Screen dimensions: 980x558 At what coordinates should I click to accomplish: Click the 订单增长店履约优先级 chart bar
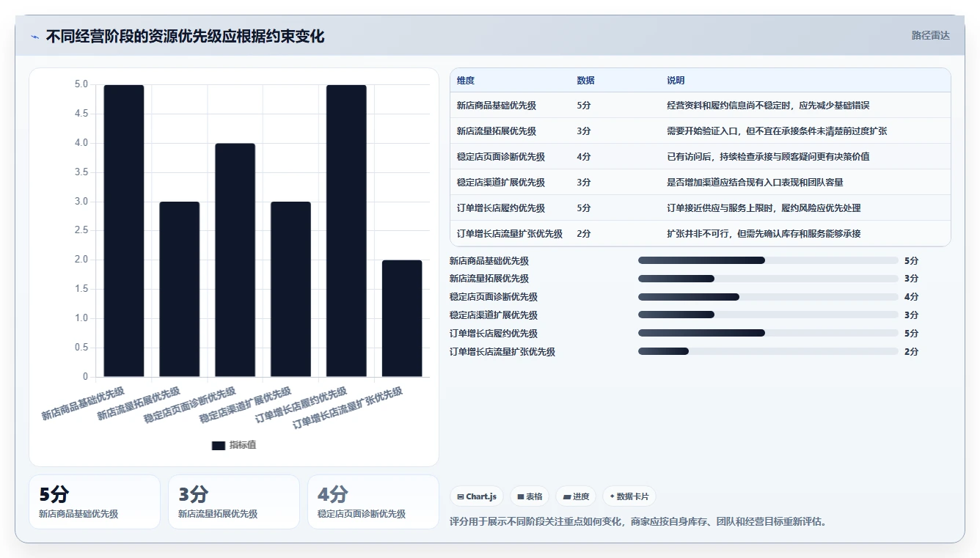(346, 231)
